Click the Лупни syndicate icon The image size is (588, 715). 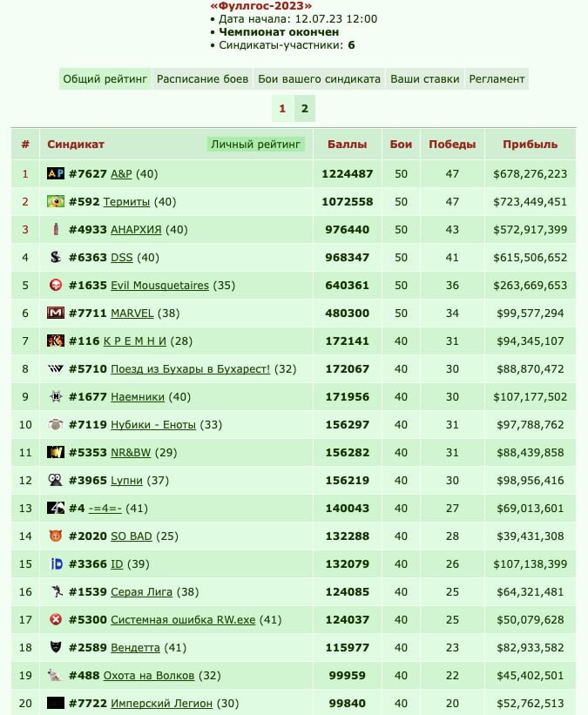pyautogui.click(x=56, y=480)
